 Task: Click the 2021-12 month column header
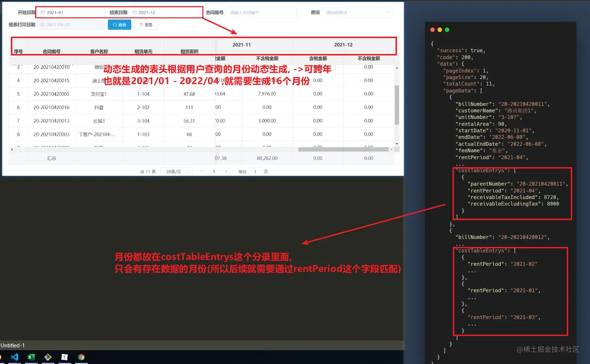(343, 45)
